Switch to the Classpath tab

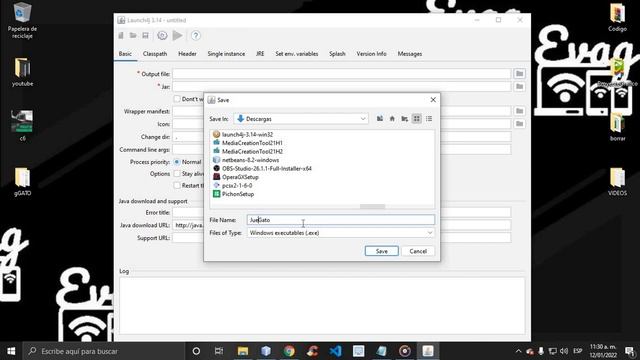click(x=155, y=54)
